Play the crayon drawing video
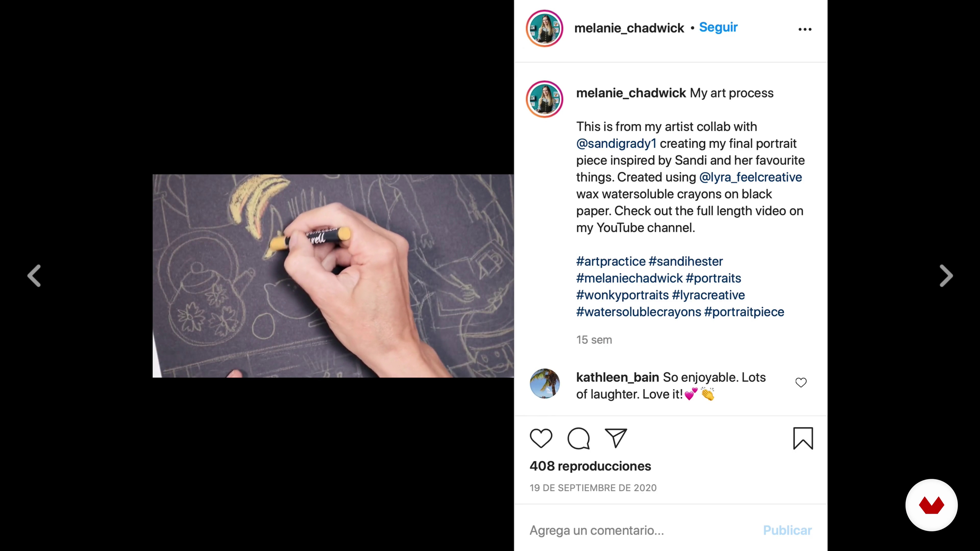This screenshot has width=980, height=551. coord(333,276)
